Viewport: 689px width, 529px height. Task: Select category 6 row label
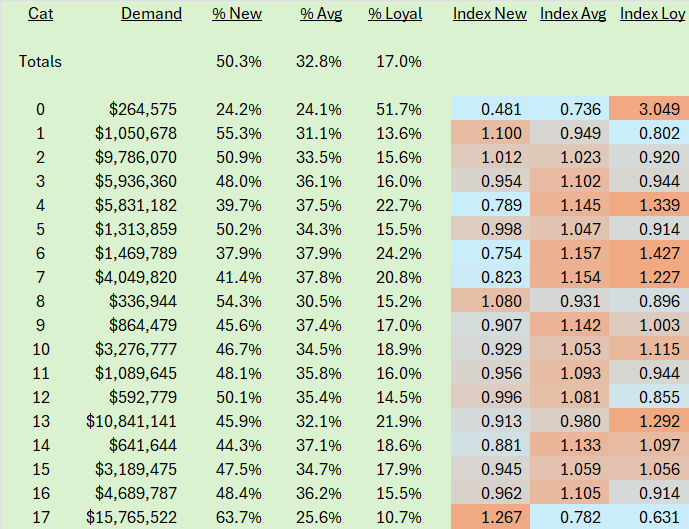click(x=40, y=254)
